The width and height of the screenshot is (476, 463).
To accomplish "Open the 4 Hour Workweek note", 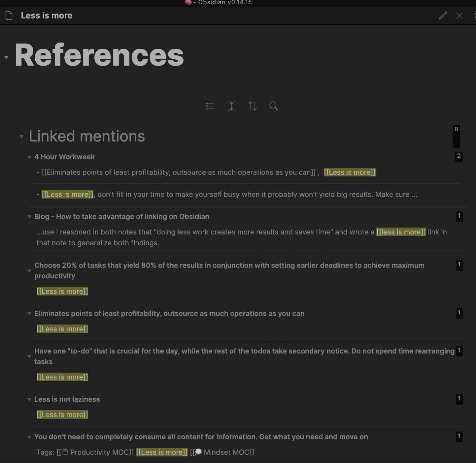I will 64,157.
